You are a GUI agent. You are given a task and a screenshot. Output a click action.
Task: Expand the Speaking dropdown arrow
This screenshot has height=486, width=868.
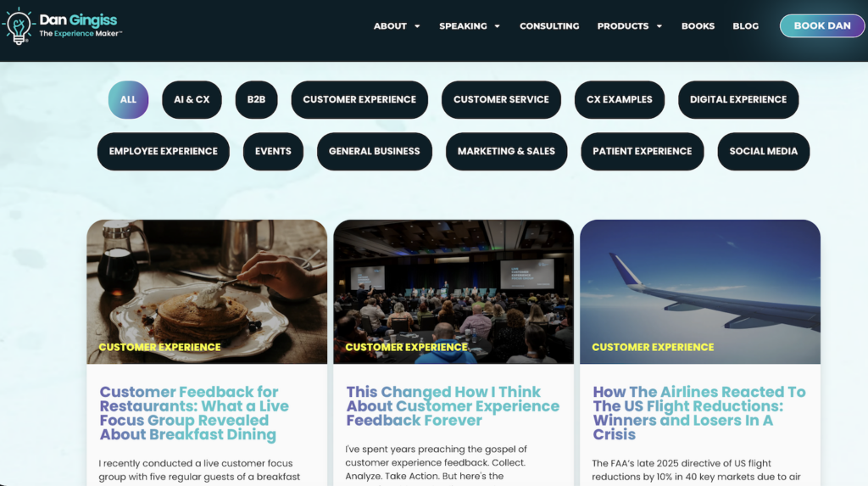coord(497,26)
